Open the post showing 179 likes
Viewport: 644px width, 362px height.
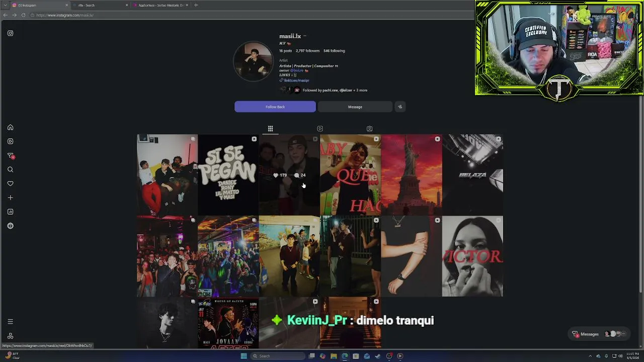289,174
